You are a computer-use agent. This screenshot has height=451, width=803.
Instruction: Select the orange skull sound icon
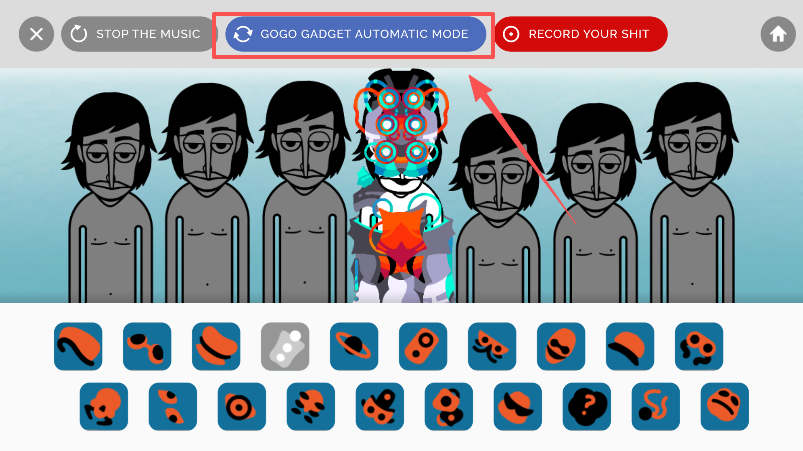pyautogui.click(x=103, y=406)
